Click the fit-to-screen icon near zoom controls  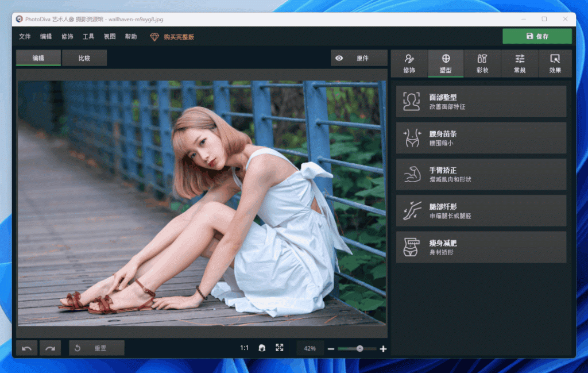(280, 348)
